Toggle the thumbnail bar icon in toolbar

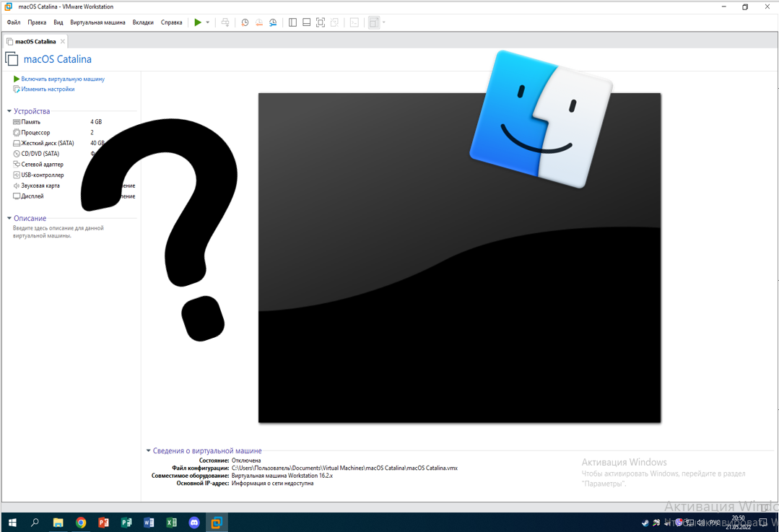coord(307,22)
